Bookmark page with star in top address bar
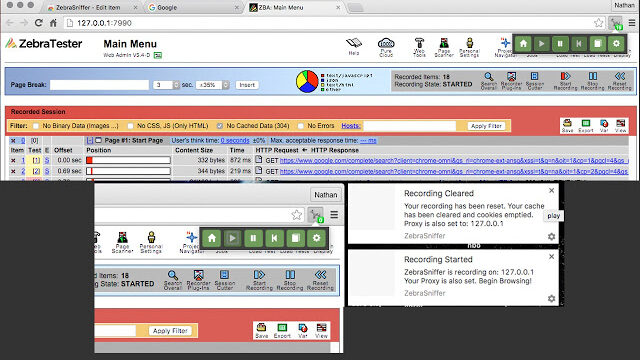 click(x=598, y=23)
